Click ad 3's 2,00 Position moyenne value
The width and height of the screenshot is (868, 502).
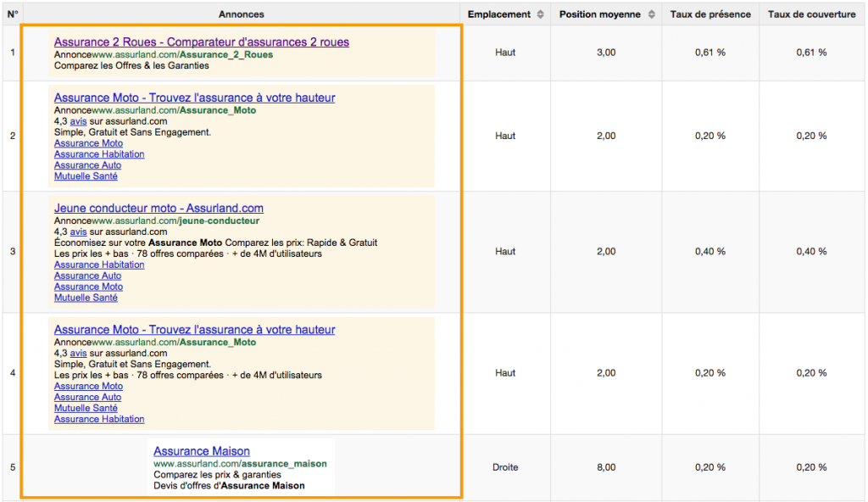[x=606, y=252]
